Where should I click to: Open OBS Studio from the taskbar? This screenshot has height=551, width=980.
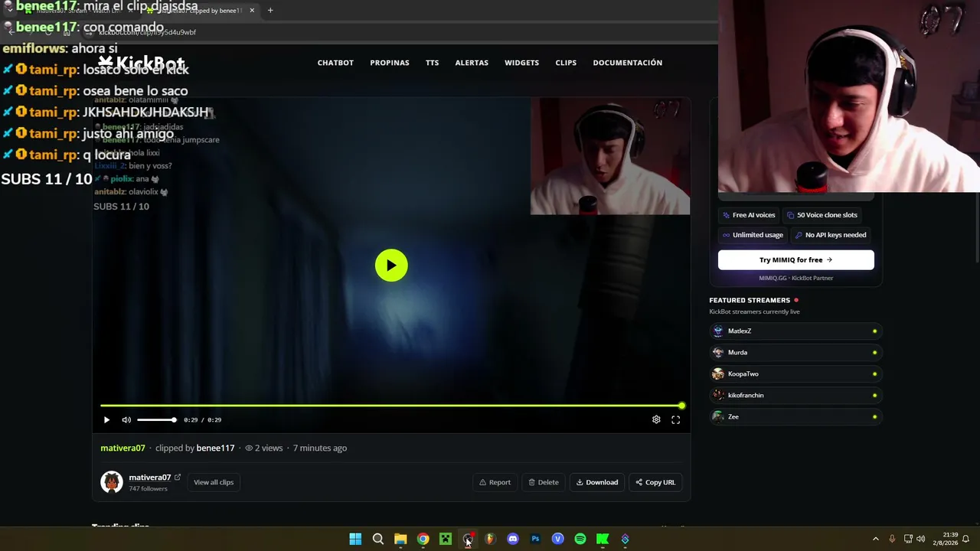468,539
